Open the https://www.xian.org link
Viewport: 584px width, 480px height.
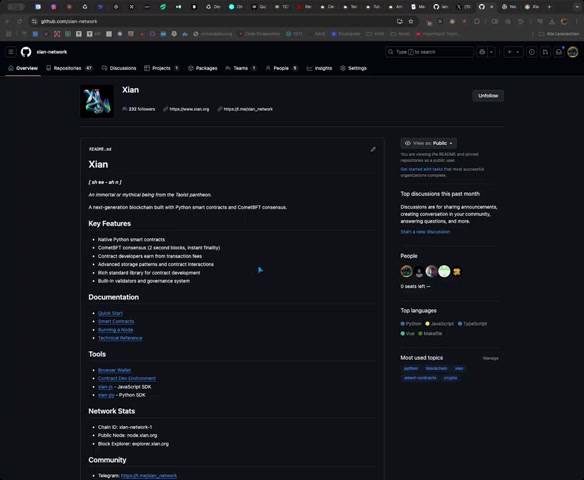click(x=189, y=109)
